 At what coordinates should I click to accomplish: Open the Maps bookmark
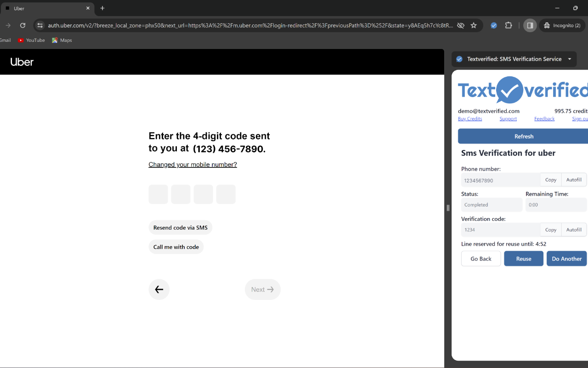pyautogui.click(x=62, y=40)
